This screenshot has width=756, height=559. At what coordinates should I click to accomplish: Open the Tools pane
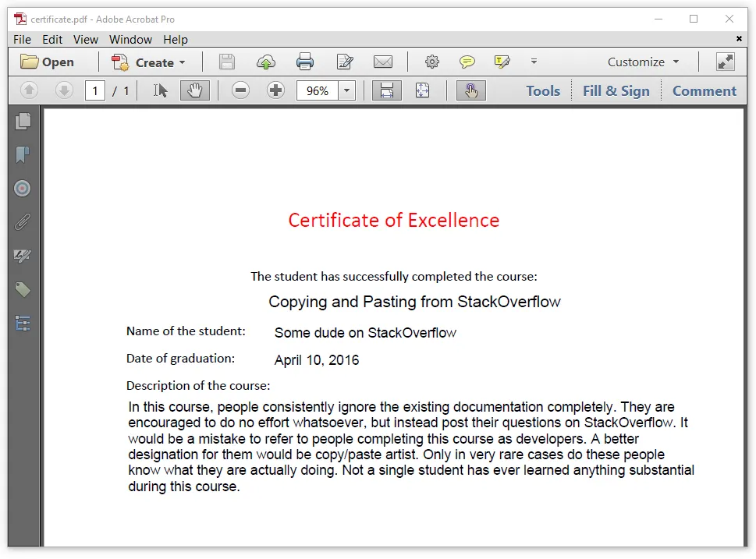(543, 90)
